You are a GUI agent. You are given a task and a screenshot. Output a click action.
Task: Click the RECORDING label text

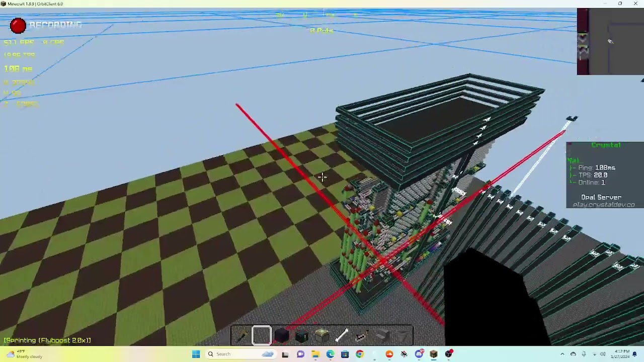pyautogui.click(x=55, y=25)
